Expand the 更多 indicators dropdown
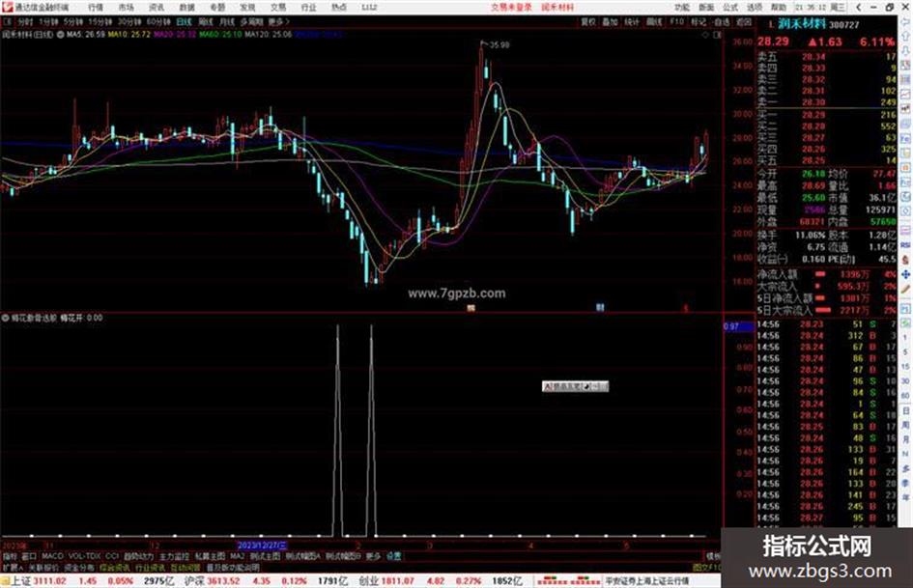Screen dimensions: 913x588 coord(373,556)
